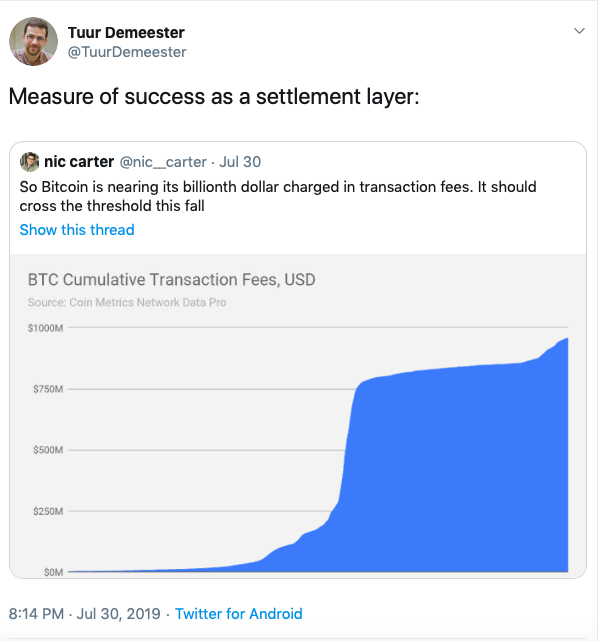Viewport: 598px width, 641px height.
Task: Click the $1000M gridline label
Action: click(x=45, y=328)
